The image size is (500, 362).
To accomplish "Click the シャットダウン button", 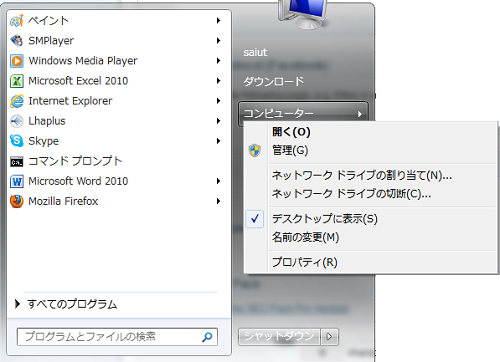I will point(279,337).
